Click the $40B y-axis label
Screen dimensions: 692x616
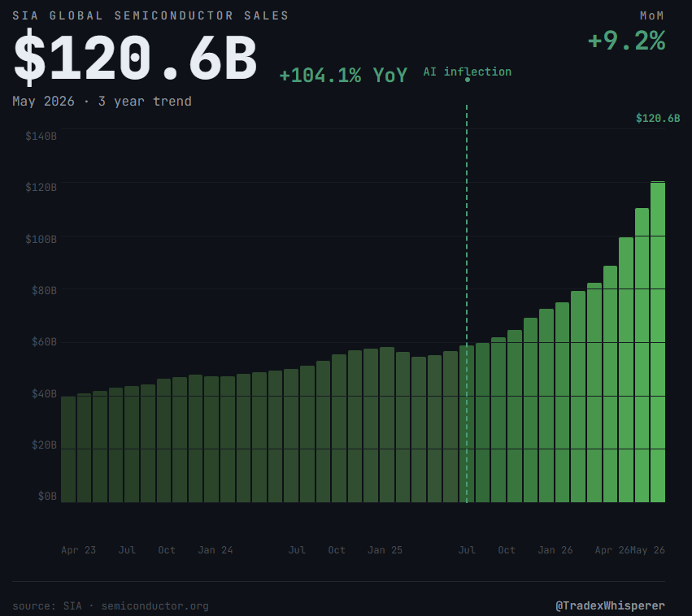pos(44,394)
